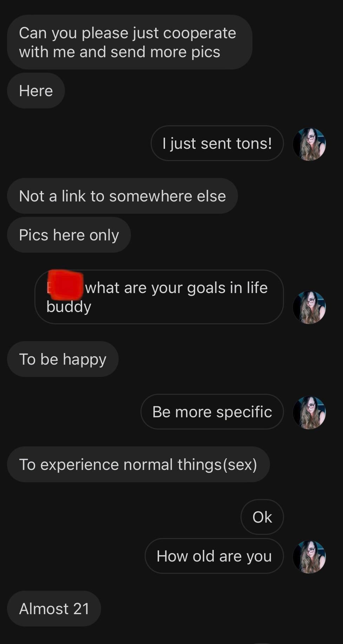The width and height of the screenshot is (343, 644).
Task: Select the "Not a link to somewhere else" message
Action: coord(122,196)
